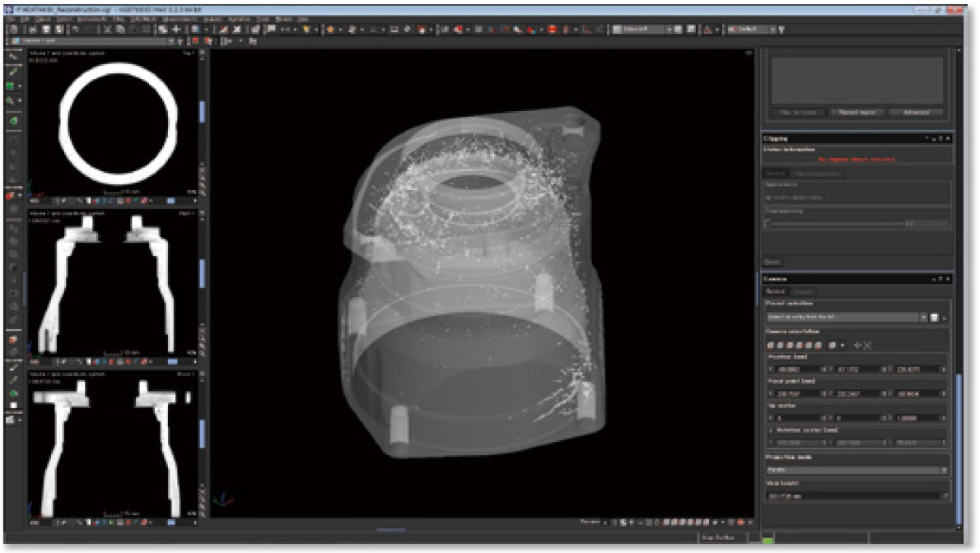The height and width of the screenshot is (553, 980).
Task: Click the Record macro button
Action: pyautogui.click(x=856, y=113)
